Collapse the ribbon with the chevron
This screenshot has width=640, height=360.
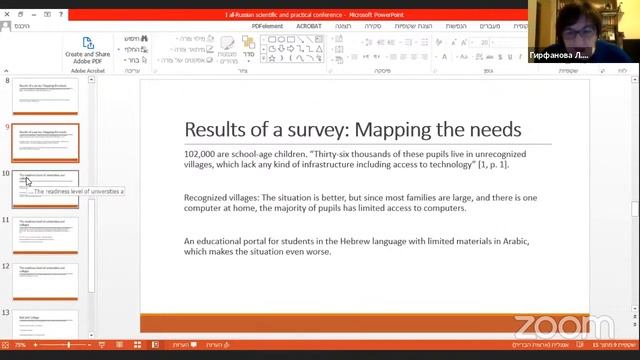pyautogui.click(x=6, y=71)
